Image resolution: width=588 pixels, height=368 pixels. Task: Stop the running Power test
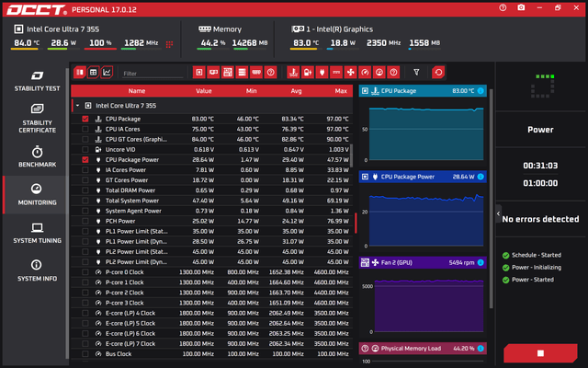(x=540, y=353)
